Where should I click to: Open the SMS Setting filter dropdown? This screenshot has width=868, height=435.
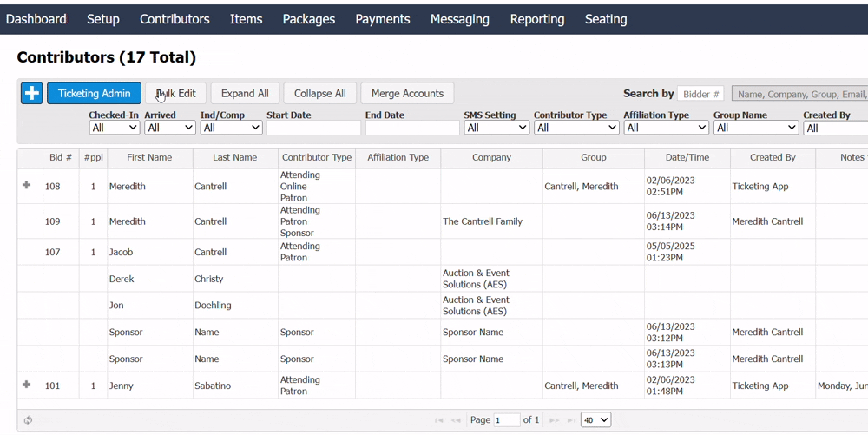496,128
